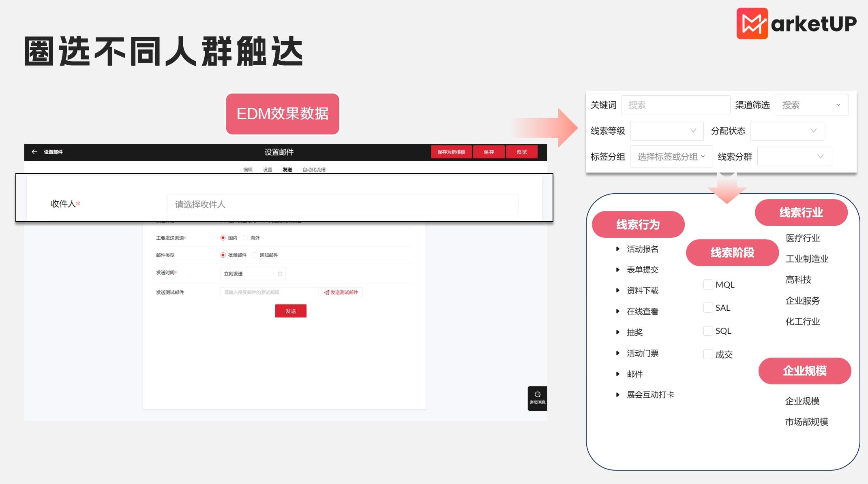Click the 关键词 search field
868x484 pixels.
click(676, 105)
